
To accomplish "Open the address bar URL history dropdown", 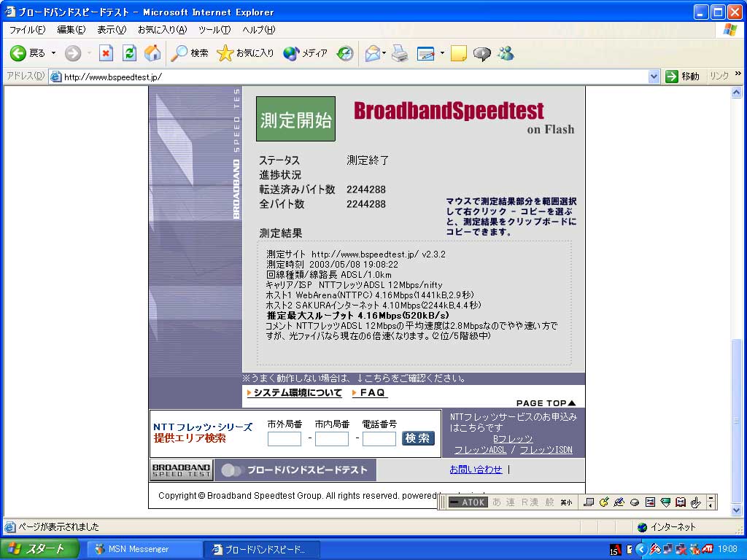I will [x=654, y=76].
